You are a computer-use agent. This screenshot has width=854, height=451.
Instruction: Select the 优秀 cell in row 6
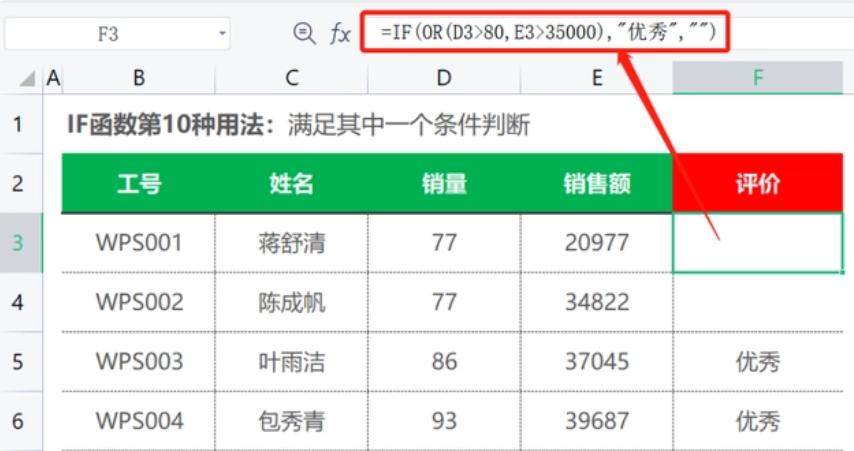tap(757, 421)
